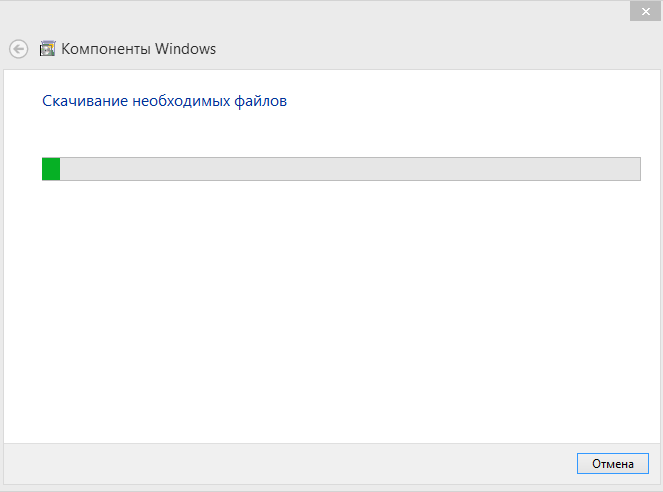Click the word Windows in the title
Image resolution: width=663 pixels, height=492 pixels.
(x=184, y=48)
